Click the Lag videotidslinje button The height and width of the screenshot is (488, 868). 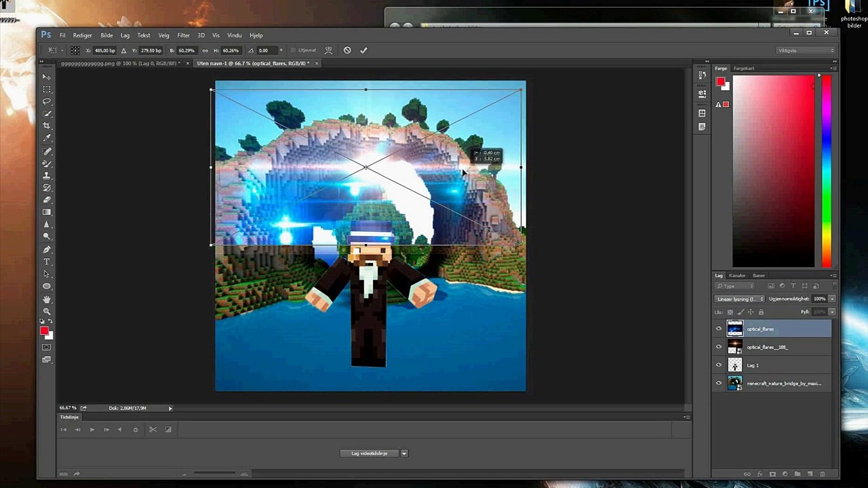370,453
